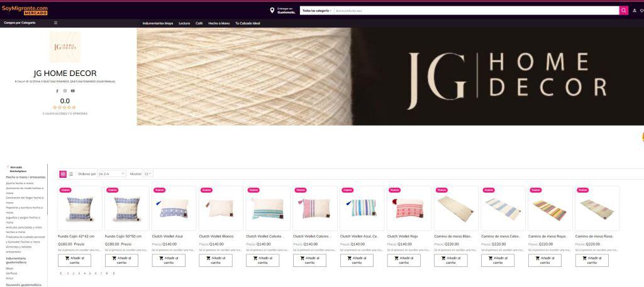
Task: Open JG Home Decor's Facebook page
Action: [x=57, y=90]
